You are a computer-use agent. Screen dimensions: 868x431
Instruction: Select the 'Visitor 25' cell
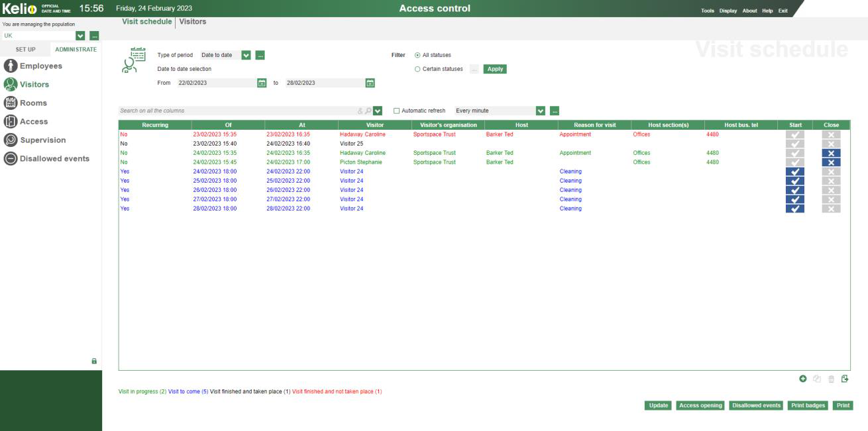coord(374,144)
